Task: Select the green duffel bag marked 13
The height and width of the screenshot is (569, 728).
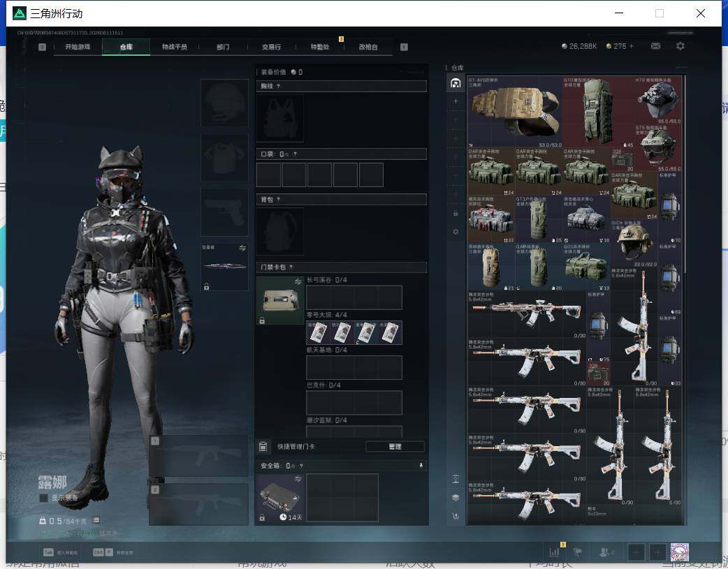Action: (x=586, y=267)
